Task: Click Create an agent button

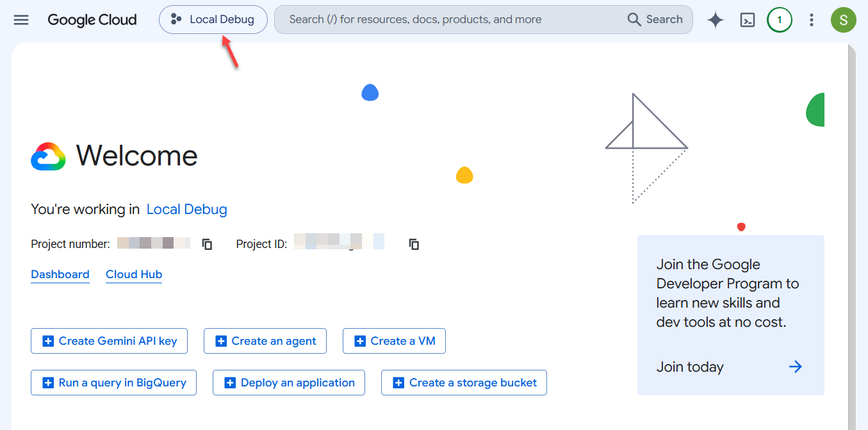Action: pos(265,341)
